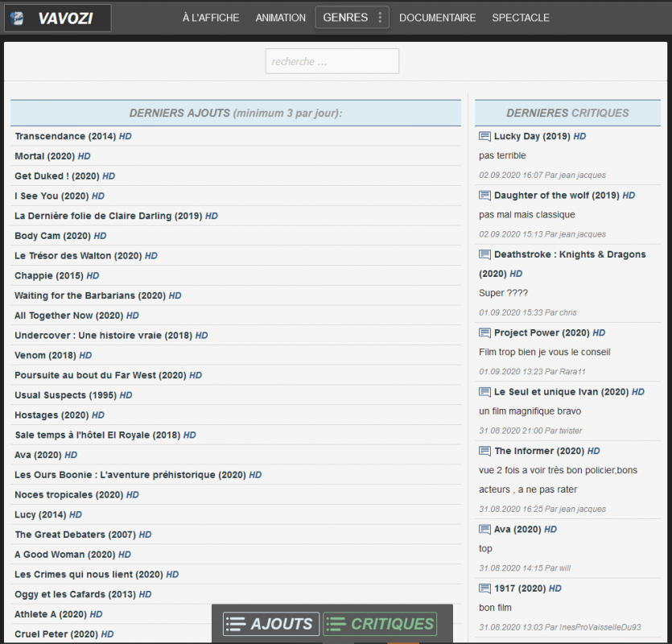
Task: Open Usual Suspects (1995)
Action: pyautogui.click(x=73, y=395)
